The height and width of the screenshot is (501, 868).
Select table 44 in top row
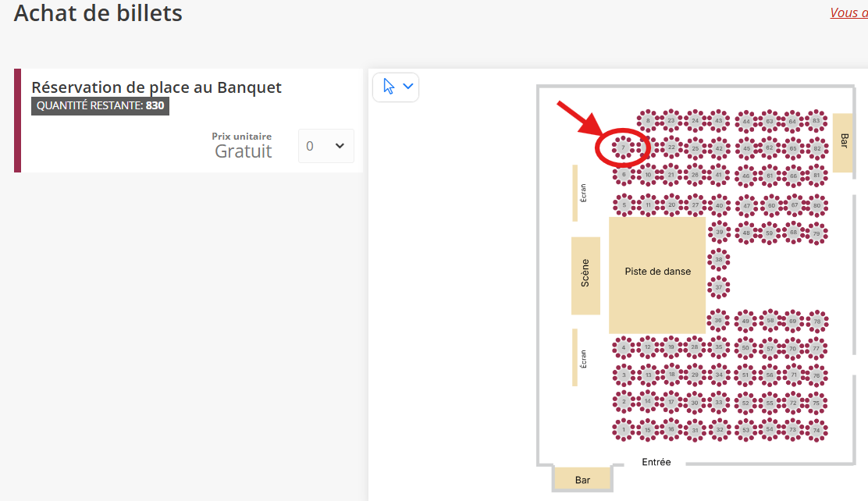(745, 121)
